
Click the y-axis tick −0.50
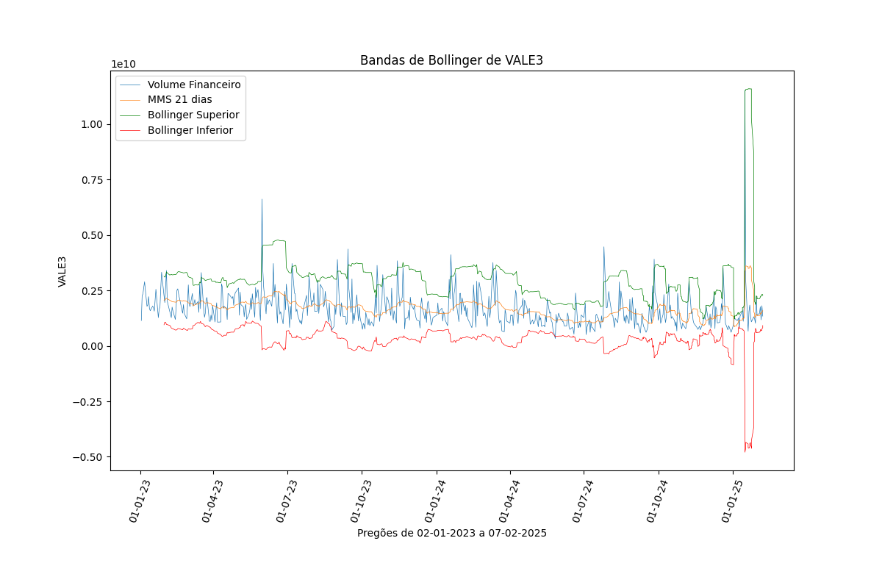pos(88,457)
